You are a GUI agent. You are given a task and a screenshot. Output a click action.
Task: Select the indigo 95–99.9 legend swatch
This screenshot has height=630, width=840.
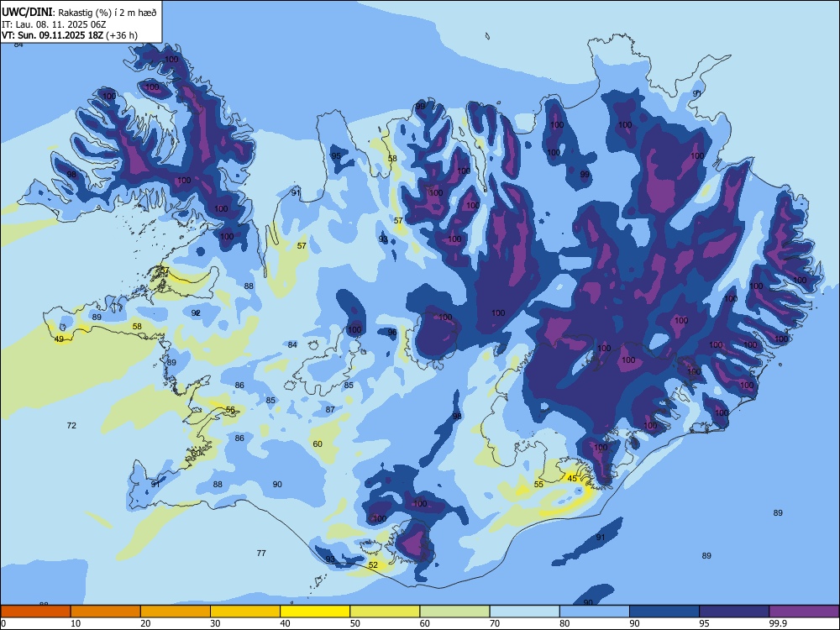click(x=734, y=612)
